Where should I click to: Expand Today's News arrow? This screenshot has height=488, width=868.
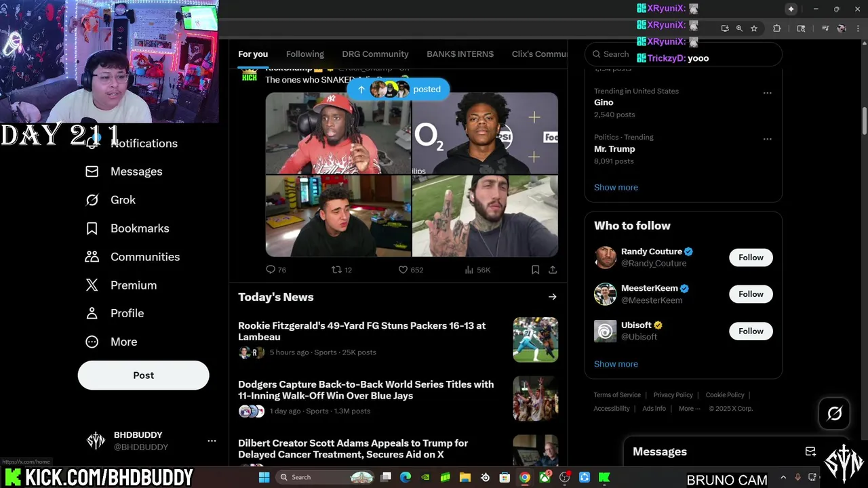pyautogui.click(x=553, y=297)
